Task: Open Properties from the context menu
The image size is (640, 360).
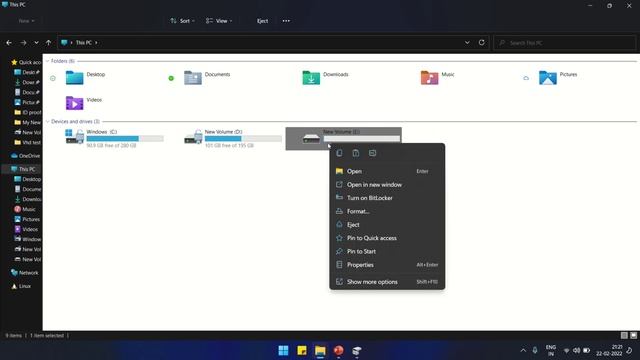Action: pyautogui.click(x=387, y=265)
